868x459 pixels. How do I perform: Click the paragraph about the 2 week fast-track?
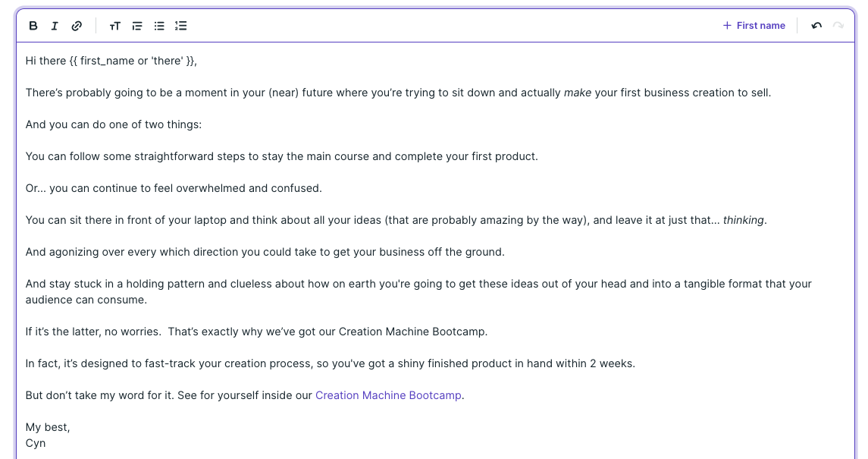[x=331, y=363]
